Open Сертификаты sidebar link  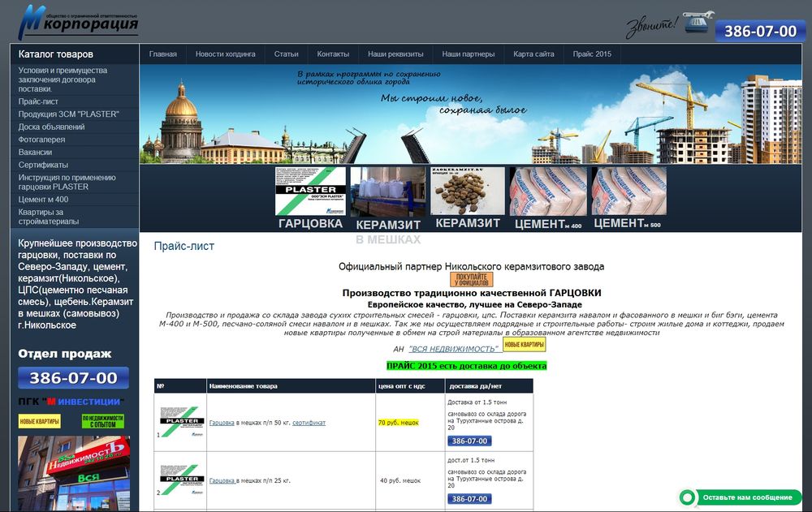coord(43,165)
